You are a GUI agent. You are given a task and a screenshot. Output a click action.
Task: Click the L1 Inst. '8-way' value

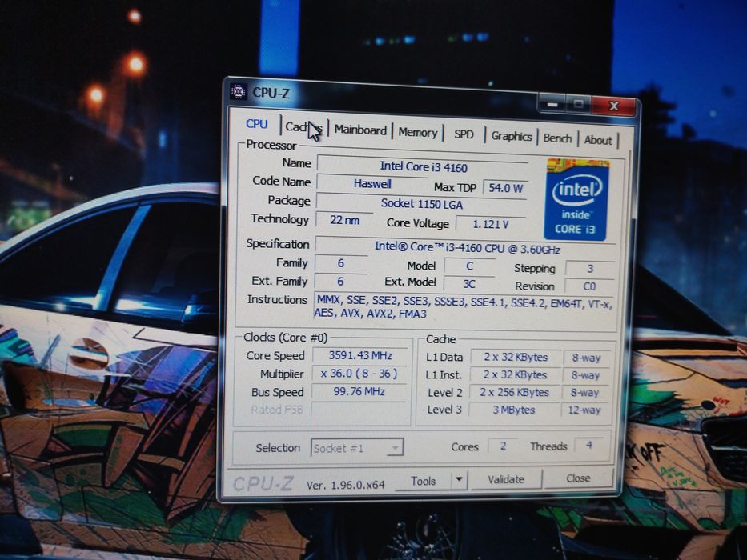pyautogui.click(x=586, y=375)
